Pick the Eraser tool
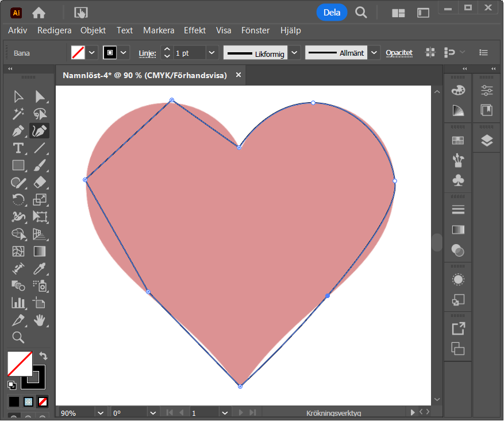 40,183
